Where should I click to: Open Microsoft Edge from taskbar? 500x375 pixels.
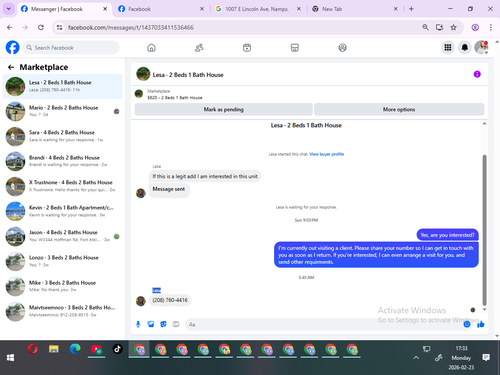point(75,349)
